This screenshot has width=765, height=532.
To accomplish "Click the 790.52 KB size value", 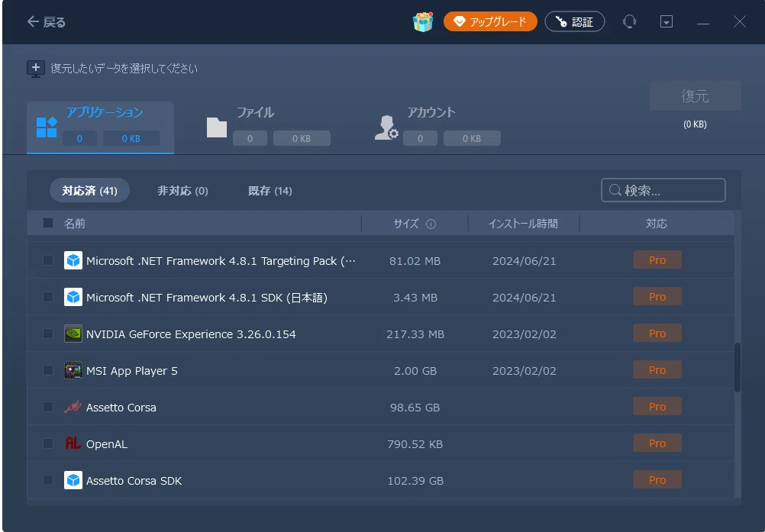I will pyautogui.click(x=415, y=444).
